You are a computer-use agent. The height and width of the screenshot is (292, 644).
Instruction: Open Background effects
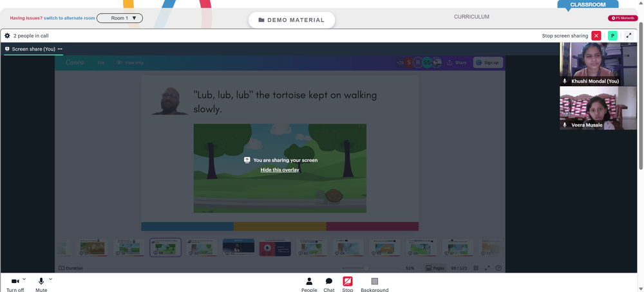[x=375, y=284]
